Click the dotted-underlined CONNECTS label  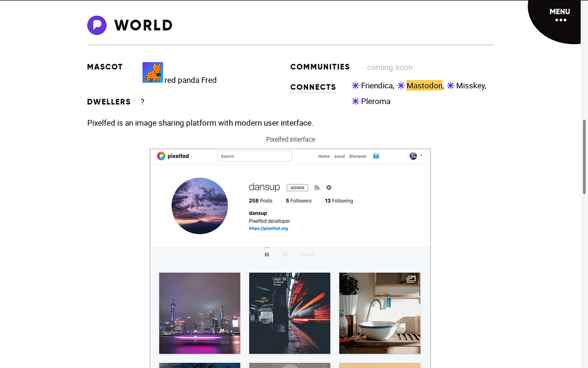coord(313,87)
